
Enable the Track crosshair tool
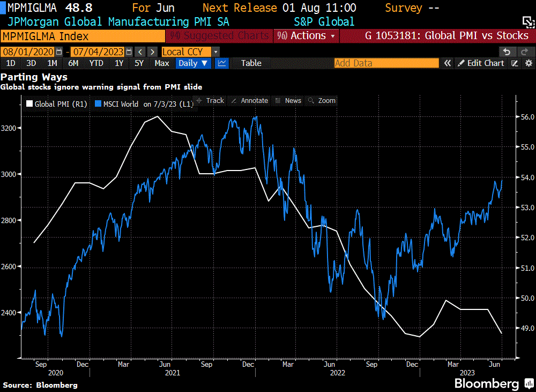point(211,101)
